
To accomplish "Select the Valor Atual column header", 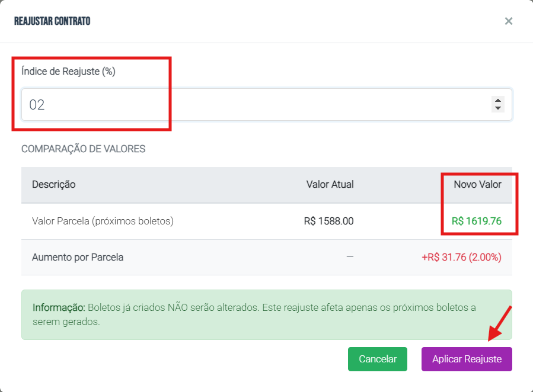I will pos(330,184).
